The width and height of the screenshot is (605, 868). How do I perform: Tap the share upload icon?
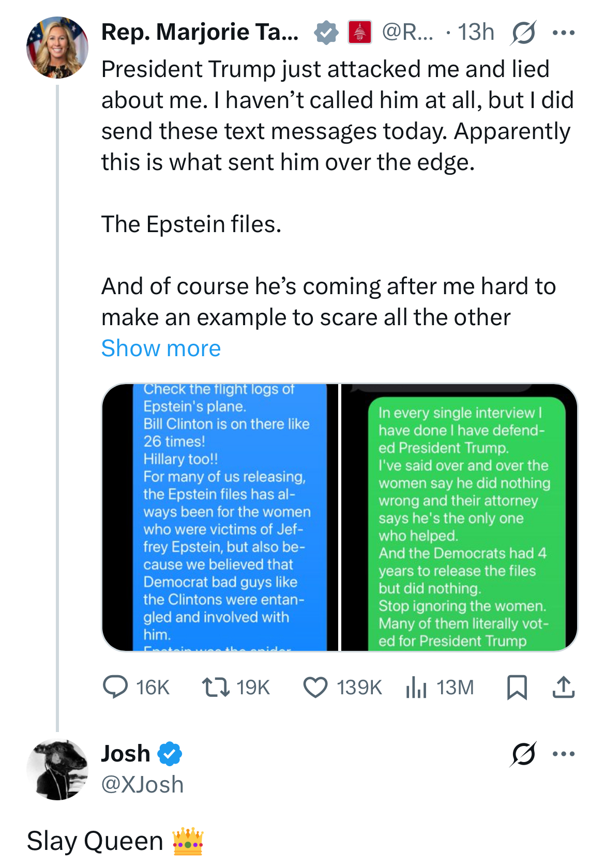point(563,688)
